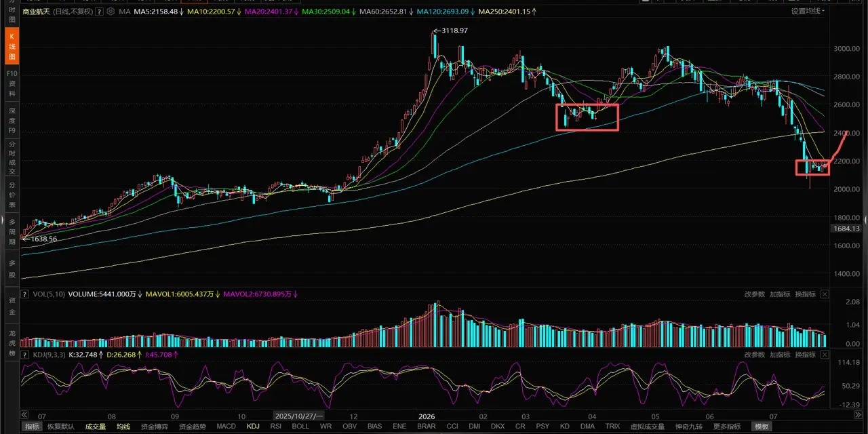Image resolution: width=868 pixels, height=434 pixels.
Task: Click the KDJ panel help question mark
Action: click(26, 355)
